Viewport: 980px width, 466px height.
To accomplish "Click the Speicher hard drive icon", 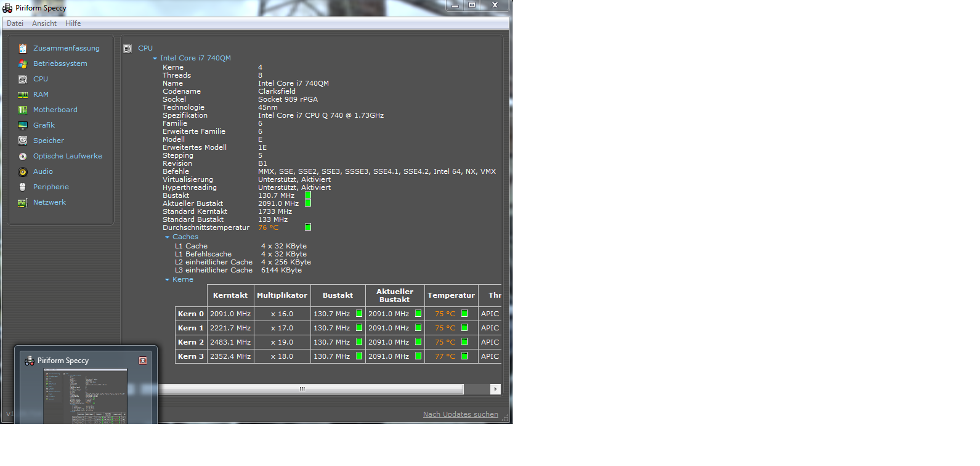I will click(23, 141).
